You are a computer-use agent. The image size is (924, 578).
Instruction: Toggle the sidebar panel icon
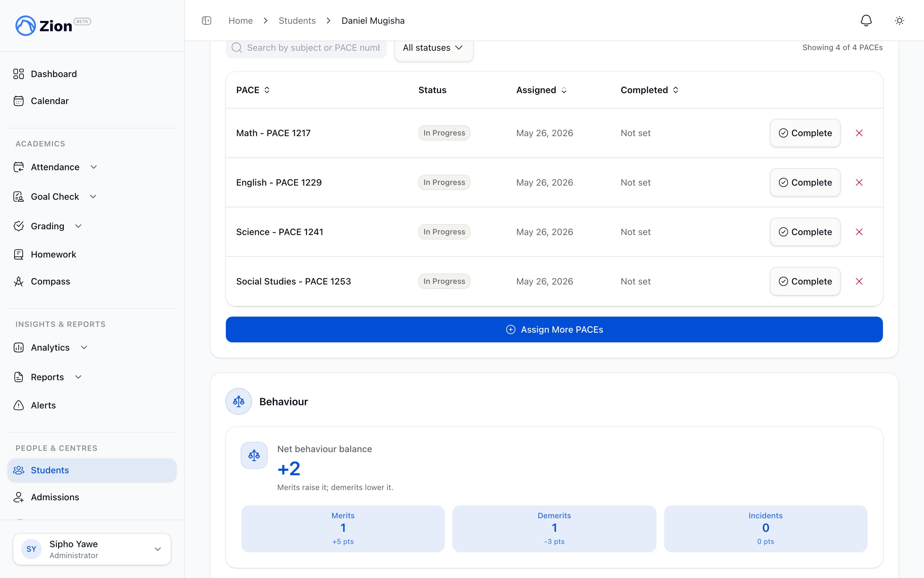click(207, 21)
